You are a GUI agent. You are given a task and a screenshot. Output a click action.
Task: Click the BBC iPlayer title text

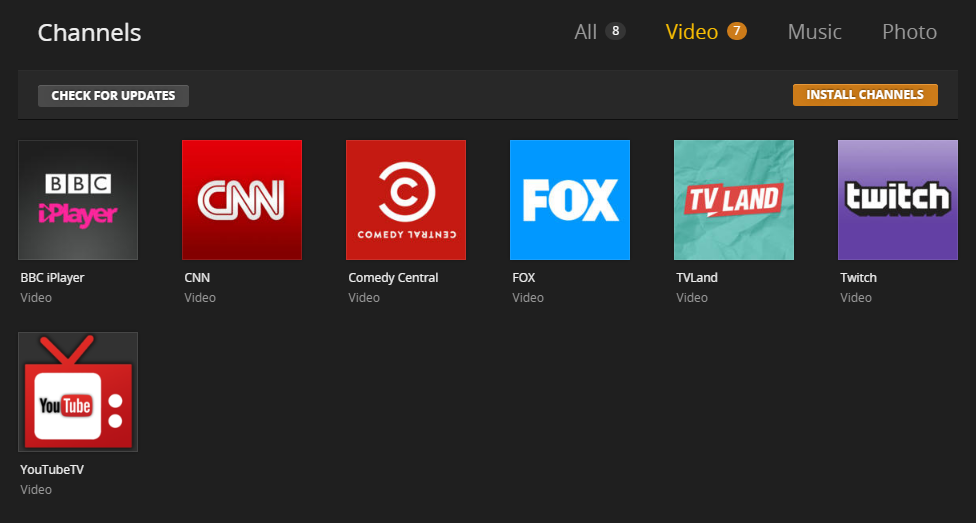click(x=52, y=278)
